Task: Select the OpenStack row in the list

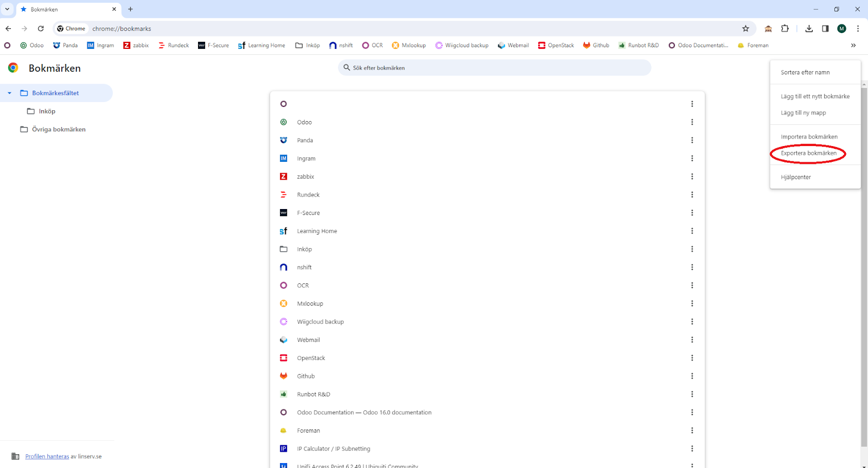Action: pos(487,358)
